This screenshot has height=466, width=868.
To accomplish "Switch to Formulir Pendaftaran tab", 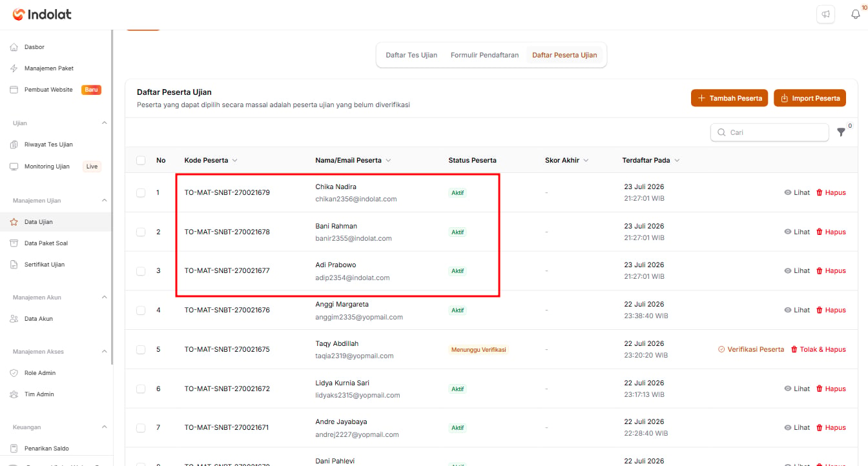I will [484, 55].
